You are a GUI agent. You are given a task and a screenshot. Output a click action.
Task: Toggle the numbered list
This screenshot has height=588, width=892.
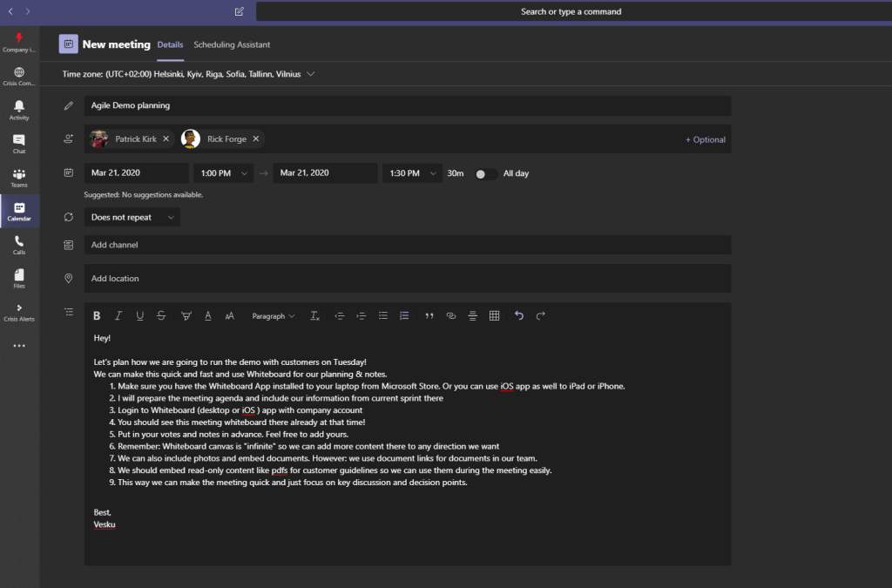pyautogui.click(x=404, y=315)
